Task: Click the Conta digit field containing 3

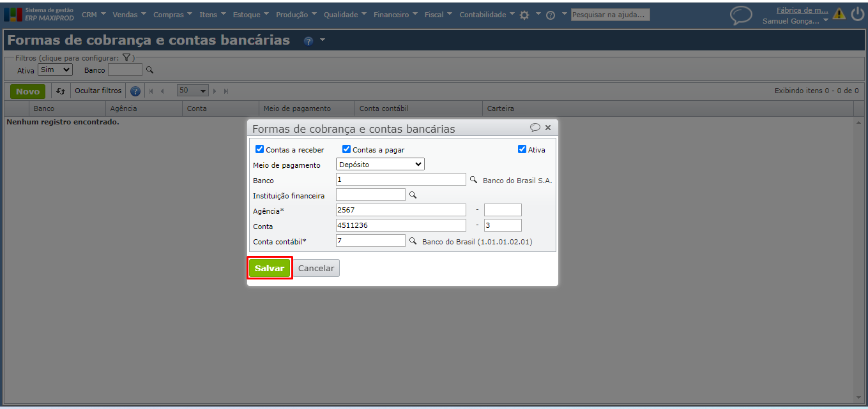Action: 503,225
